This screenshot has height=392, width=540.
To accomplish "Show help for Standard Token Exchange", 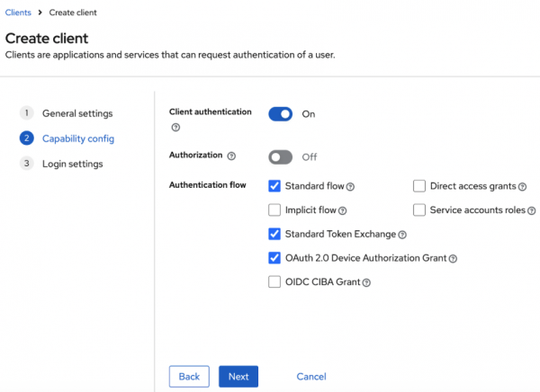I will pyautogui.click(x=402, y=235).
